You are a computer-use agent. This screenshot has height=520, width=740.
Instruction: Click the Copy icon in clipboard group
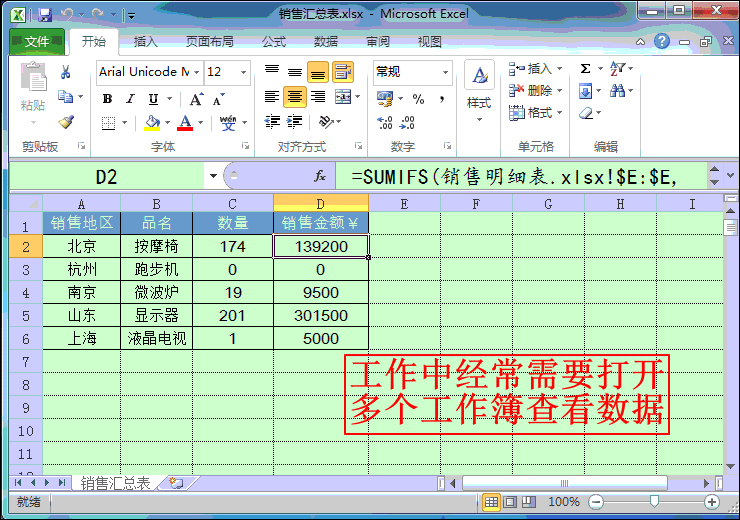coord(65,96)
